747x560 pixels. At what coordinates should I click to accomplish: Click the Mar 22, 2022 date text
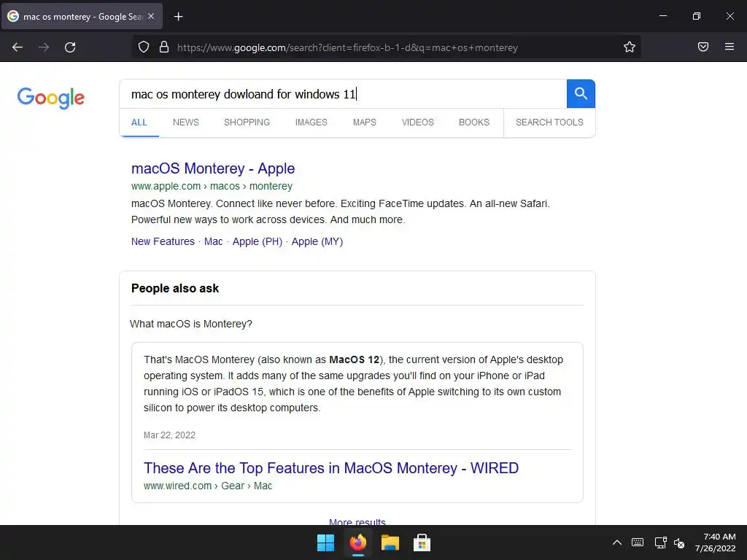[x=169, y=435]
